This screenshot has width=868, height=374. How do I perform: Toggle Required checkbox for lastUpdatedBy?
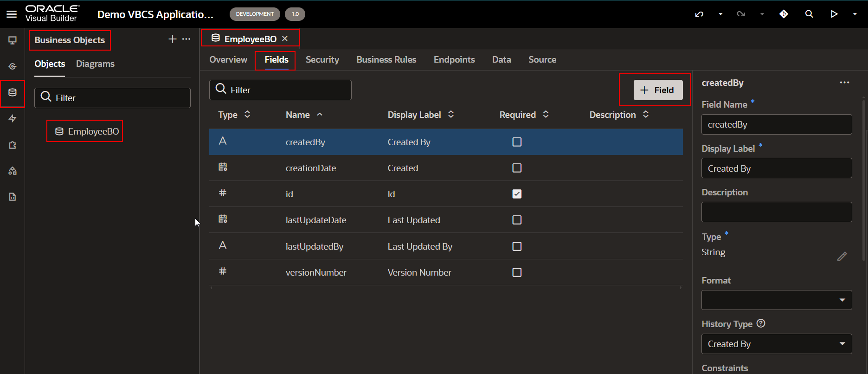click(x=517, y=246)
